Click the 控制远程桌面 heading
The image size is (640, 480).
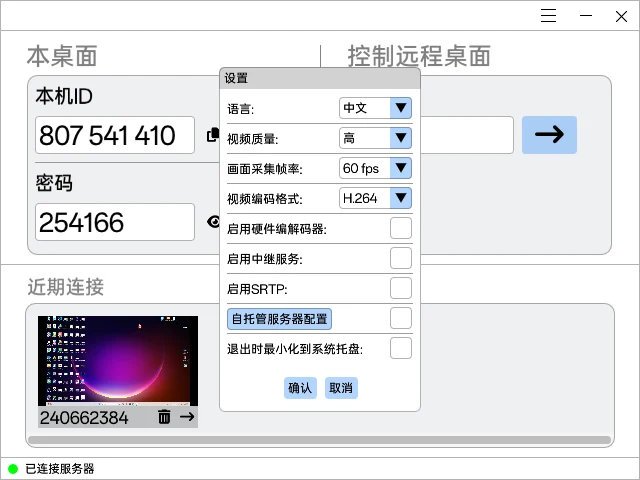(x=419, y=56)
